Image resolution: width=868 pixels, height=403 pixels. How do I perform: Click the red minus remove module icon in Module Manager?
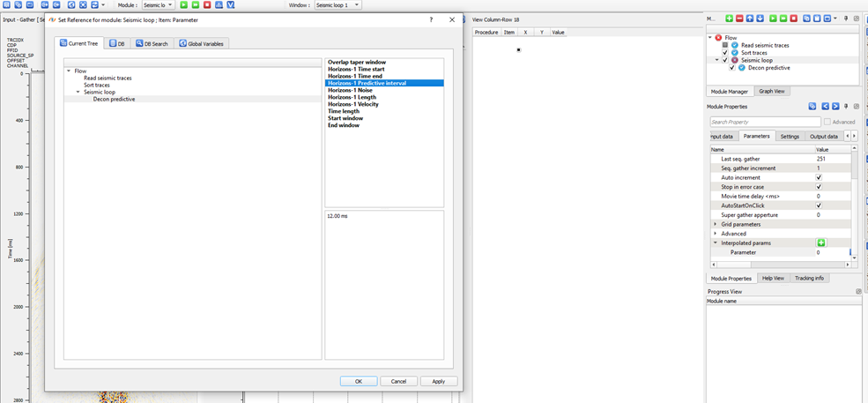pyautogui.click(x=739, y=19)
